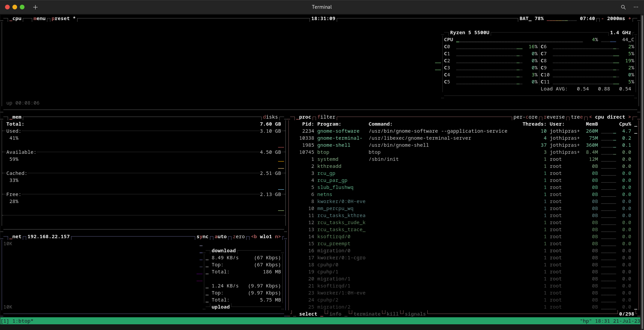Open the terminal options (three-dot) icon
Image resolution: width=644 pixels, height=330 pixels.
(x=636, y=7)
